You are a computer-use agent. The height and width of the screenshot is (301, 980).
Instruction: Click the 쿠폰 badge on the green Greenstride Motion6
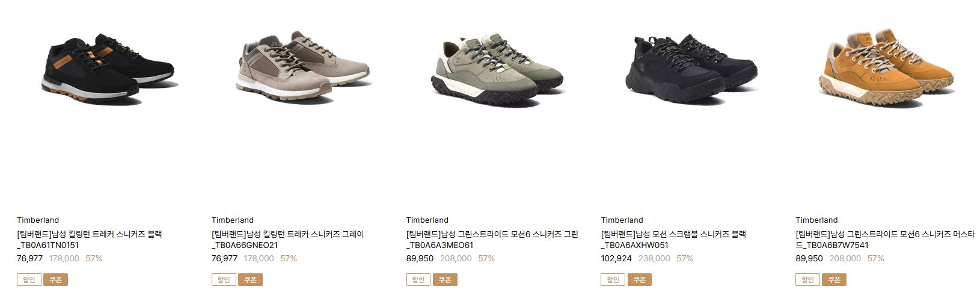[445, 280]
